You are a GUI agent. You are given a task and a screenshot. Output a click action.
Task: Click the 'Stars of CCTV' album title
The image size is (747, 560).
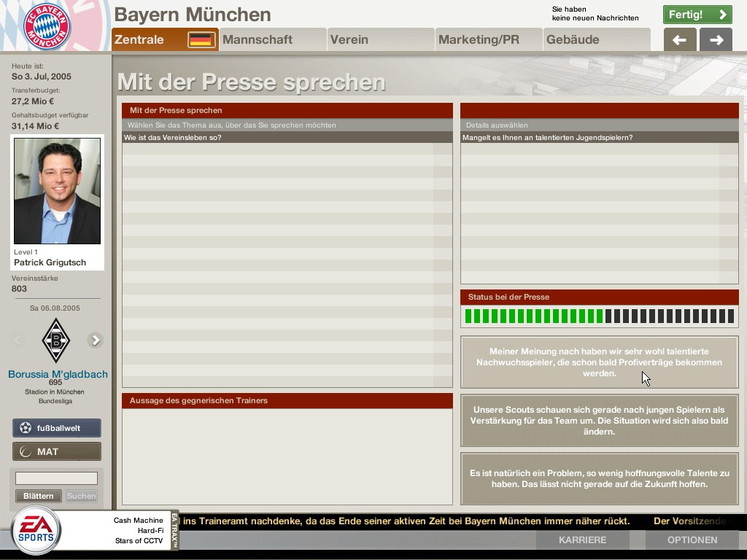click(139, 540)
